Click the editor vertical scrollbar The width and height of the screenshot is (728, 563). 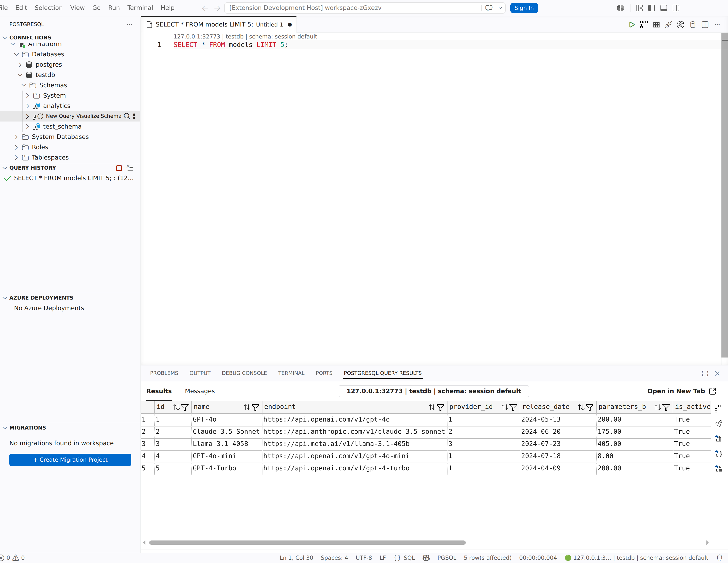(724, 195)
